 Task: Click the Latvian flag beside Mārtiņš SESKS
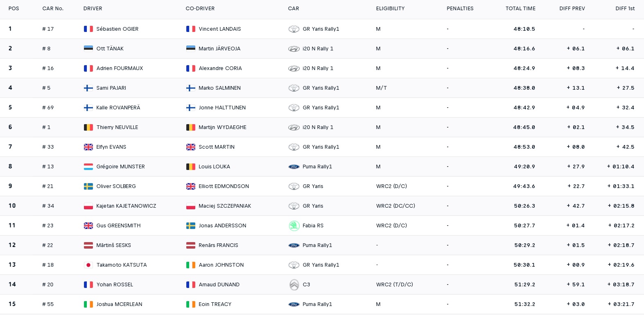click(88, 245)
